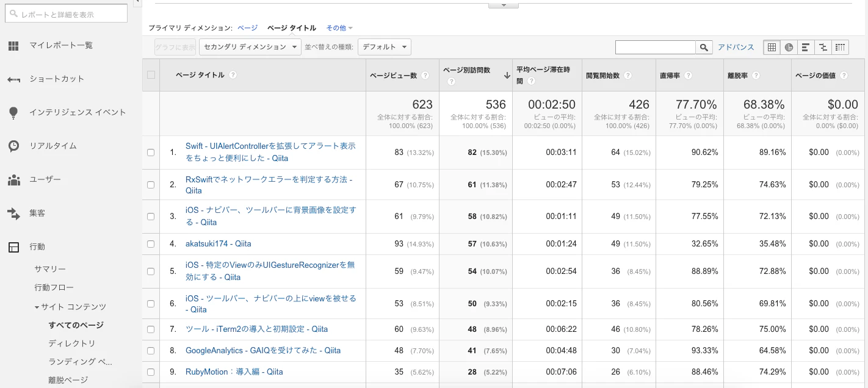Image resolution: width=868 pixels, height=388 pixels.
Task: Check the row 2 RxSwift checkbox
Action: click(x=151, y=185)
